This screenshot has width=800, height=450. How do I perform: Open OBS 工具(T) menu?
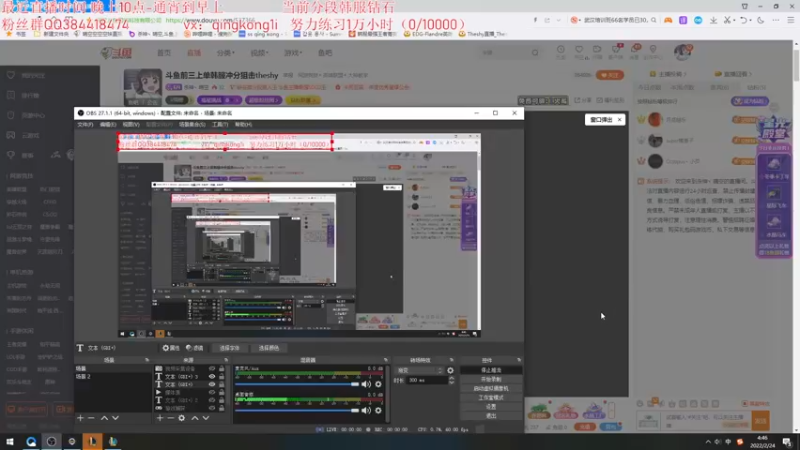220,124
